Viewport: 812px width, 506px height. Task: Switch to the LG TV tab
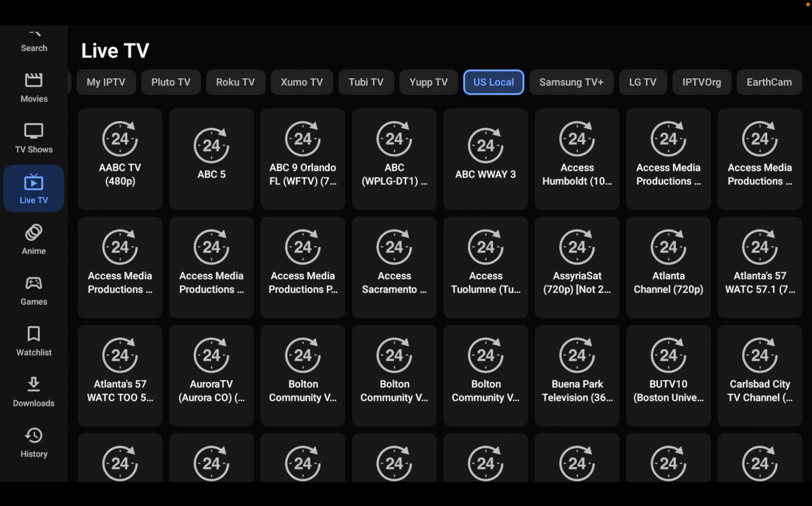click(643, 82)
